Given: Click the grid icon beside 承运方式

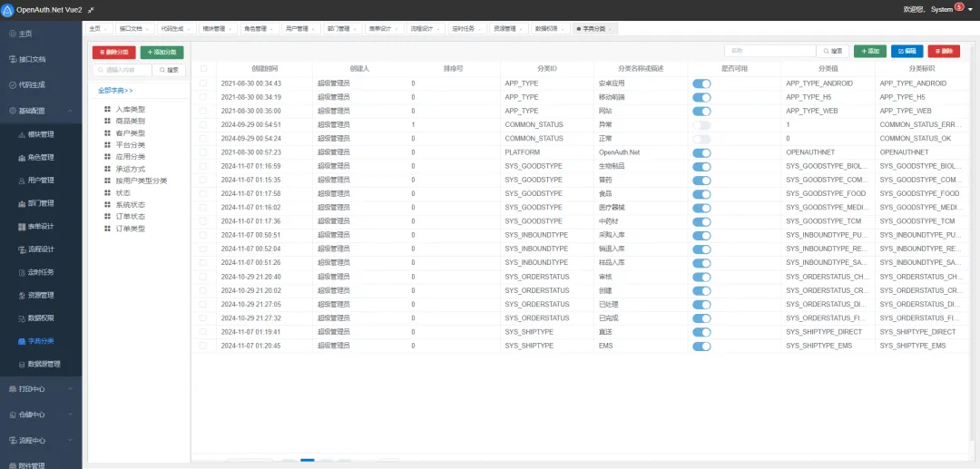Looking at the screenshot, I should (x=107, y=169).
